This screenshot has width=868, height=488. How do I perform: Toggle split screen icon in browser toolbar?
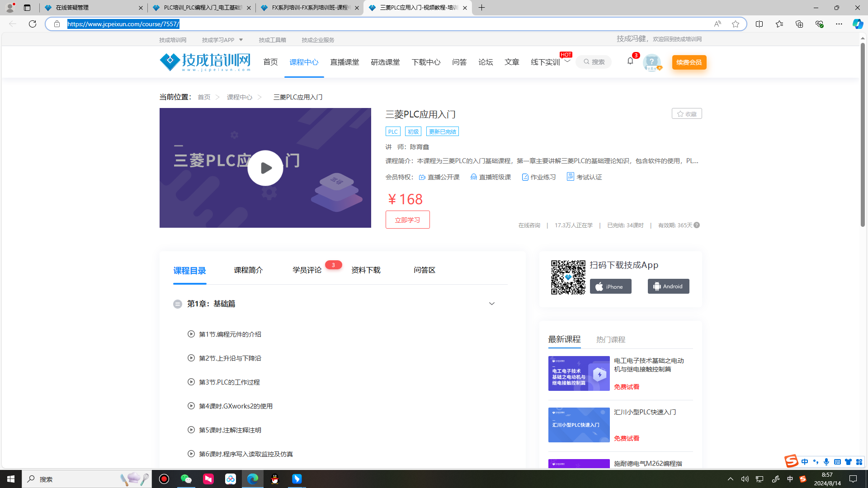coord(759,24)
